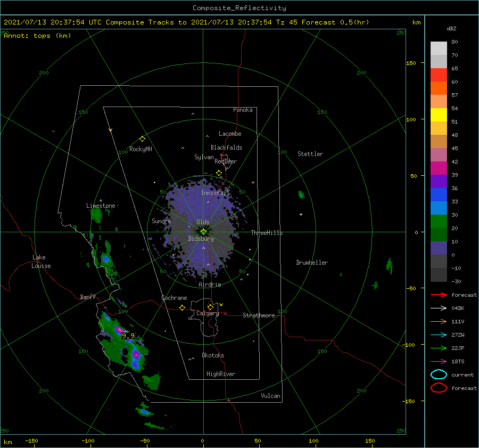
Task: Click the Lake Louise label
Action: (41, 262)
